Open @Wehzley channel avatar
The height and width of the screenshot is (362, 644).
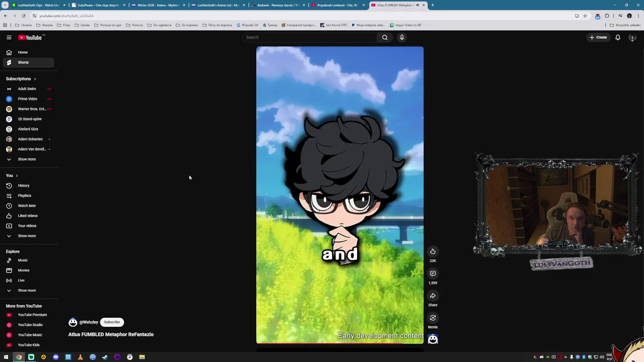73,322
